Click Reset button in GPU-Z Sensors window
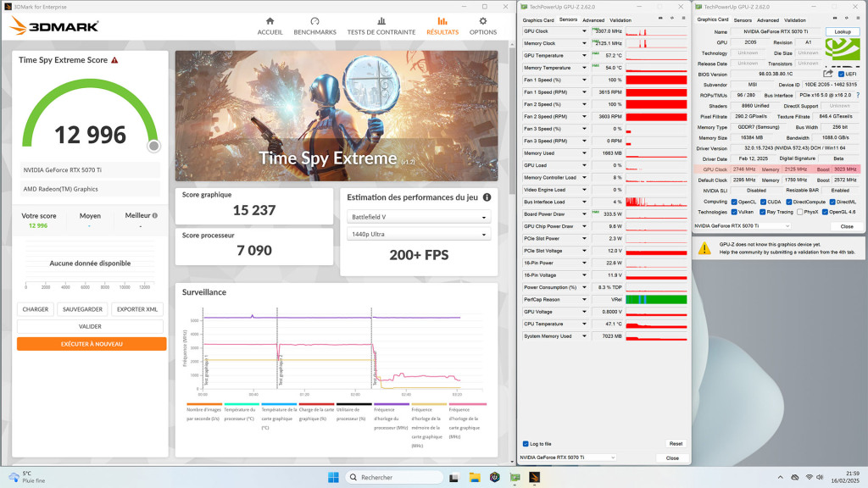Image resolution: width=868 pixels, height=488 pixels. pos(676,444)
